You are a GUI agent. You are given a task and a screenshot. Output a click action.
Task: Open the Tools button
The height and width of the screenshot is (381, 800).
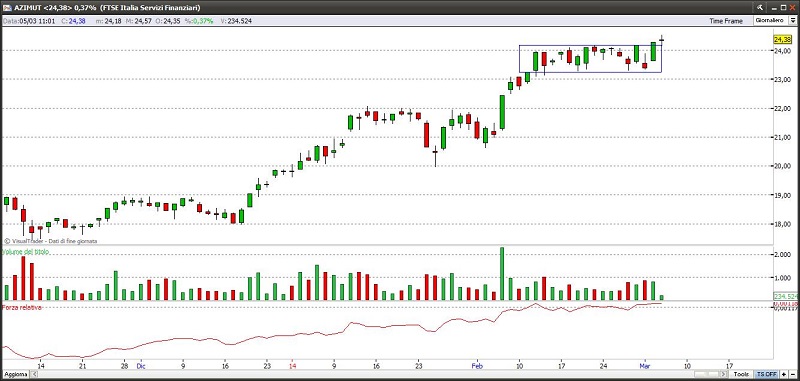[741, 374]
